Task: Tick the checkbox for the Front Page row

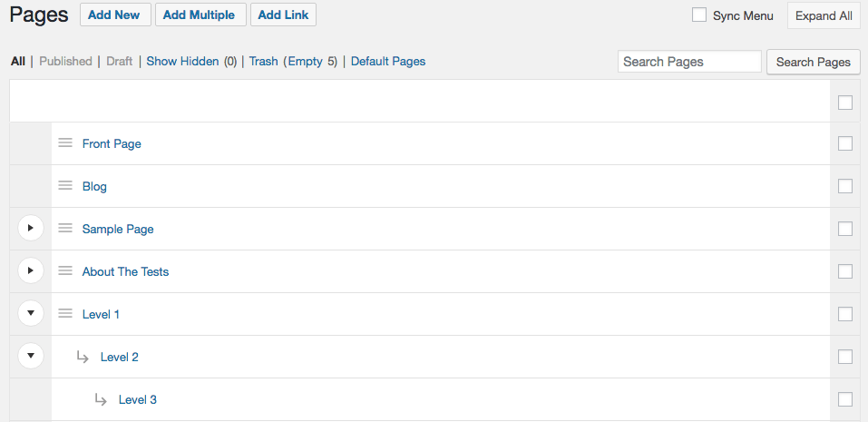Action: pyautogui.click(x=845, y=143)
